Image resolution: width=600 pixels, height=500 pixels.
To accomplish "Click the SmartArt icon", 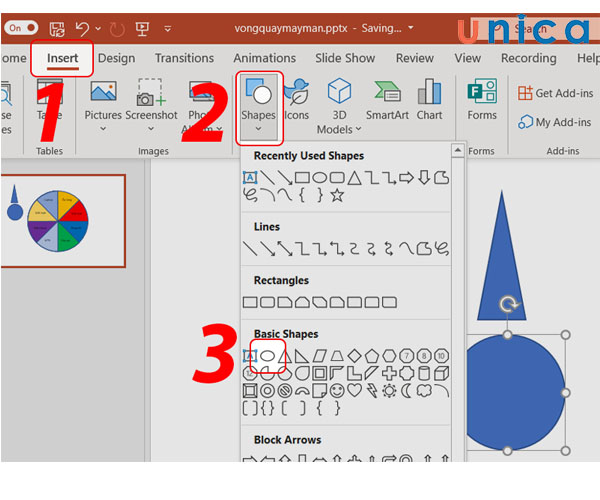I will (x=387, y=100).
